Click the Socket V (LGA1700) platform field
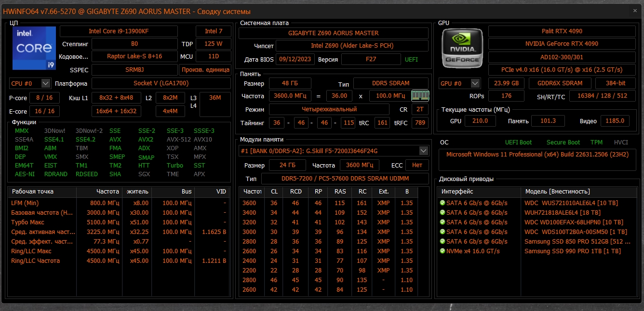 [x=161, y=83]
